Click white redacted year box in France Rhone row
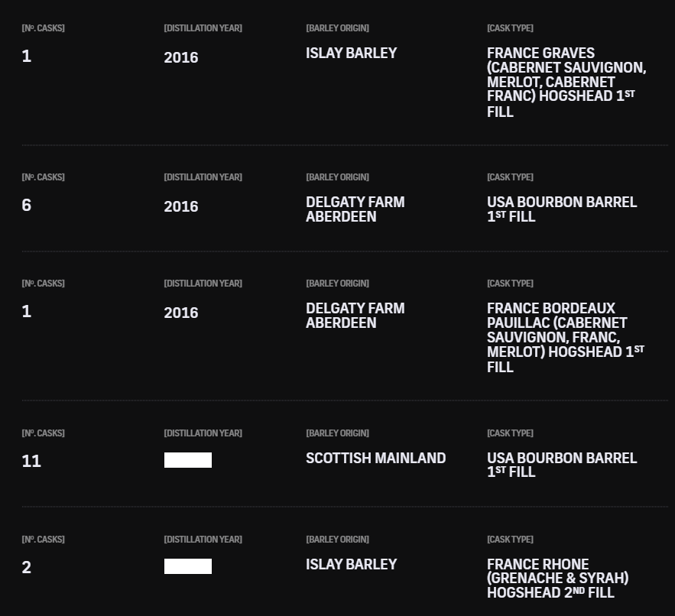This screenshot has height=616, width=675. tap(188, 566)
